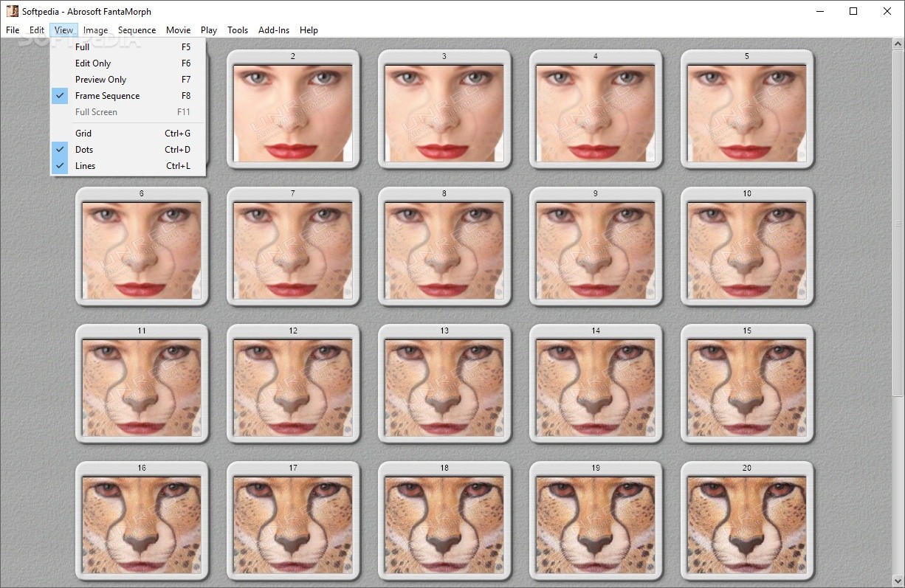The height and width of the screenshot is (588, 905).
Task: Select frame 20 thumbnail
Action: 747,521
